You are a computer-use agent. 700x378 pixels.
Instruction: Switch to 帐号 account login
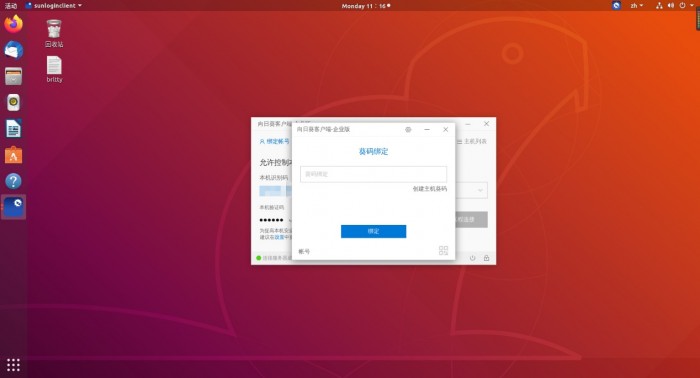point(304,252)
